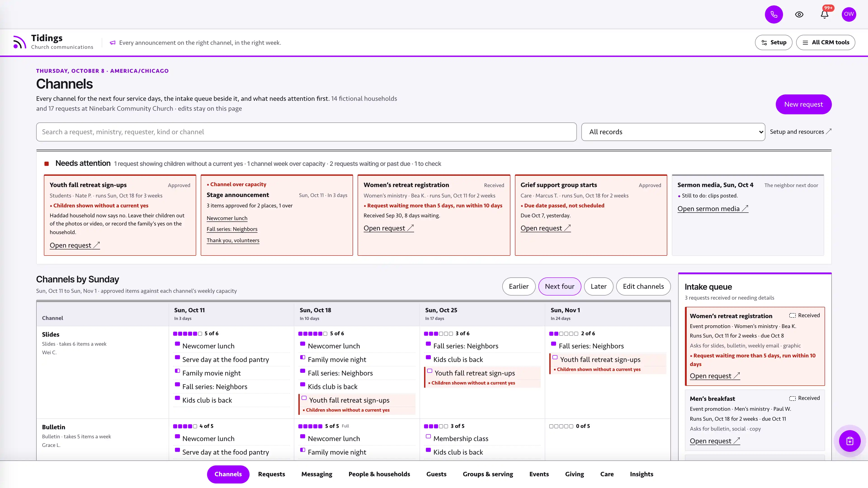
Task: Click Serve day at the food pantry in Bulletin
Action: [225, 452]
